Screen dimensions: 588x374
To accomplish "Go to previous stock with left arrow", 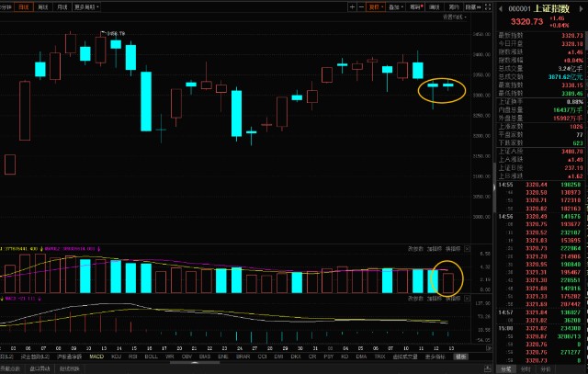I will click(x=500, y=8).
